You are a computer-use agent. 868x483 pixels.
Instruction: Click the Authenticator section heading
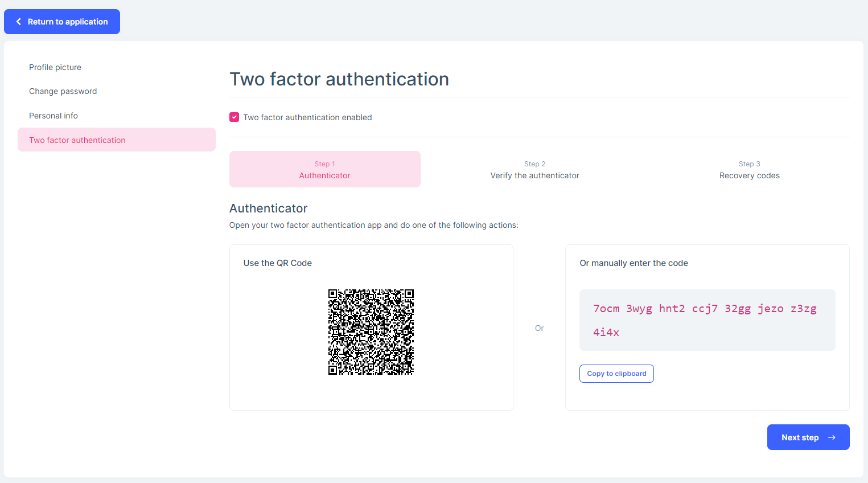[x=268, y=208]
